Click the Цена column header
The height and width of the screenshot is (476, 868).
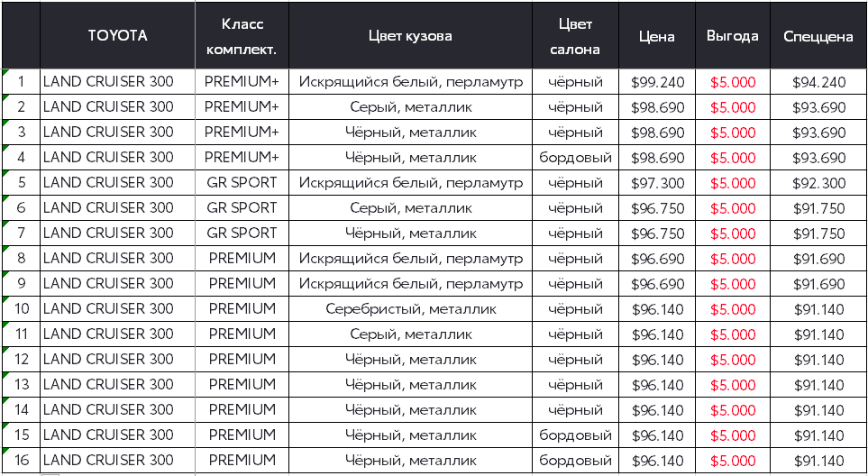656,37
